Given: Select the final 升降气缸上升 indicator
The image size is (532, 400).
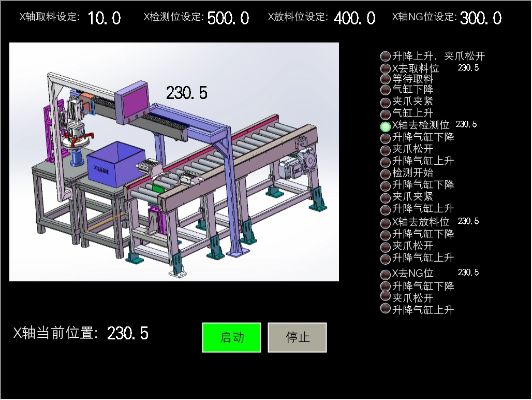Looking at the screenshot, I should click(385, 309).
